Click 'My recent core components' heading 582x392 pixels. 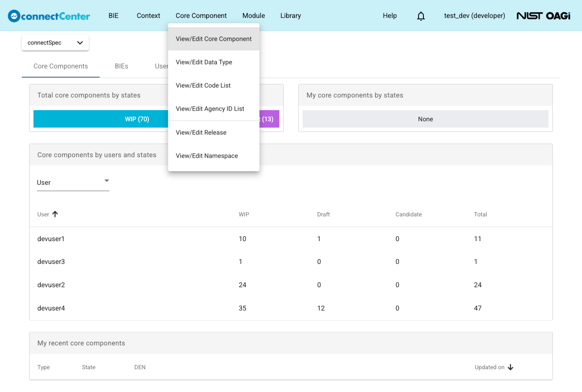pyautogui.click(x=81, y=343)
